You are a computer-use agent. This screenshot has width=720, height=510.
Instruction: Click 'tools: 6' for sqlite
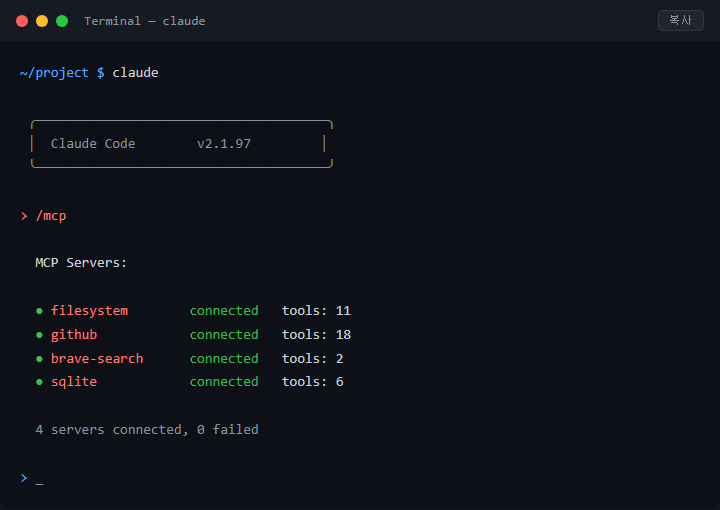tap(313, 381)
